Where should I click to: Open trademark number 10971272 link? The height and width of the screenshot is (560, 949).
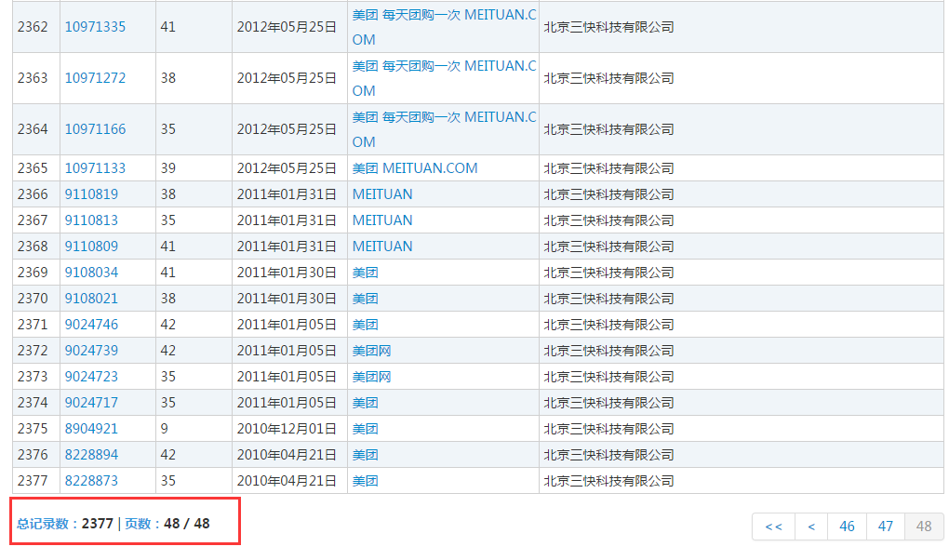point(95,78)
